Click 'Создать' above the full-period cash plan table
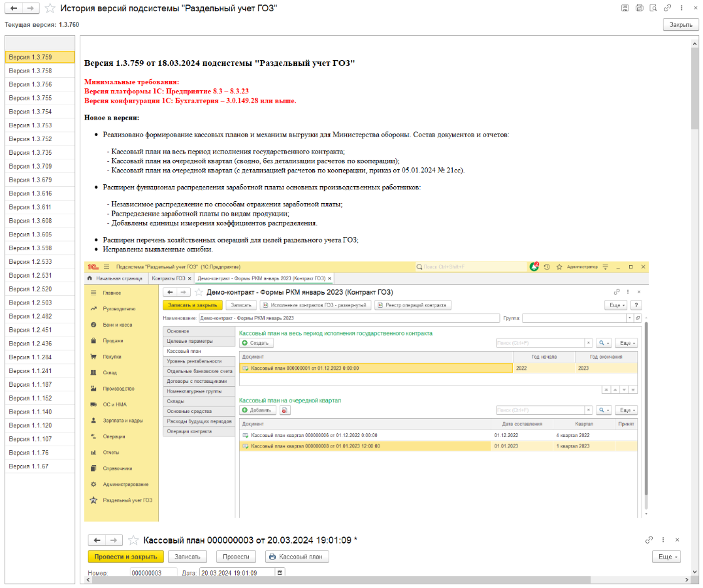The width and height of the screenshot is (703, 588). 255,343
